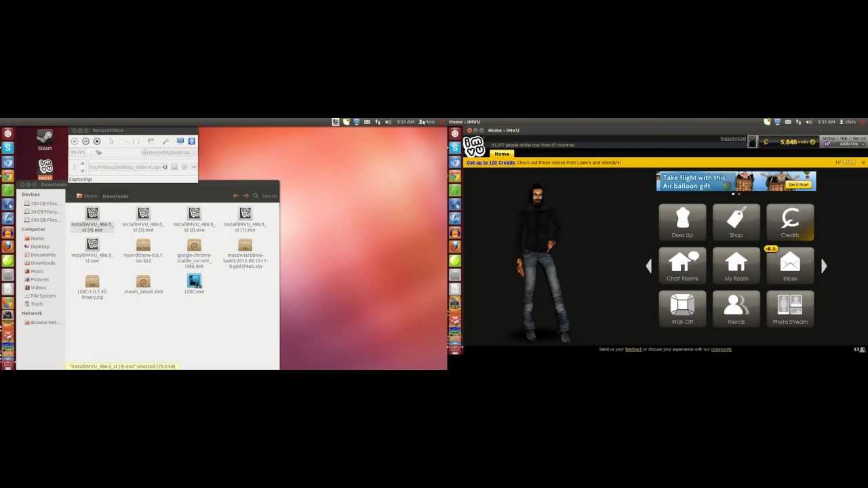Open the Friends tile in IMVU
868x488 pixels.
point(736,309)
